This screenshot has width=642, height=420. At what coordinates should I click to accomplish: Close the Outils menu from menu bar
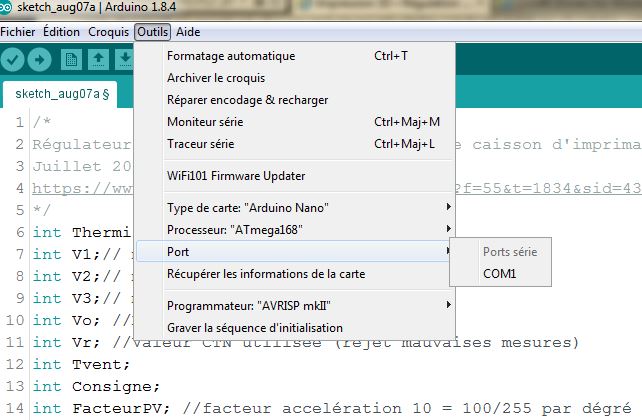[152, 32]
